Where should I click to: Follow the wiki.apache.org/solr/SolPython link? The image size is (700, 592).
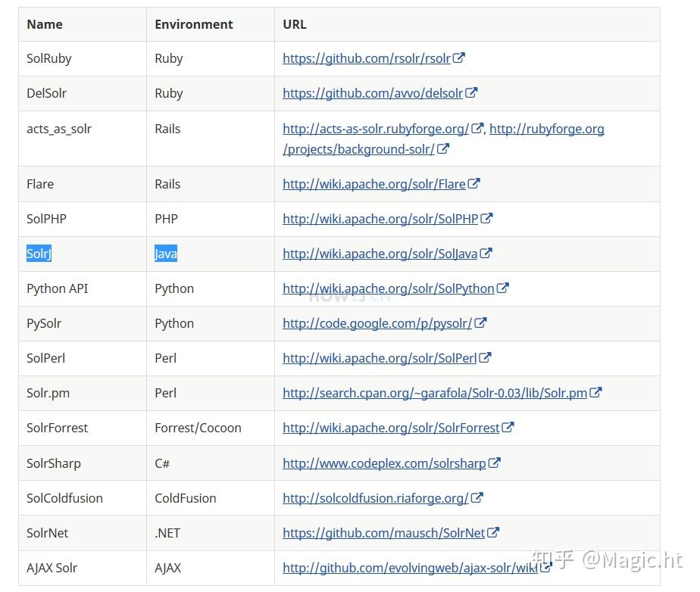pos(388,288)
